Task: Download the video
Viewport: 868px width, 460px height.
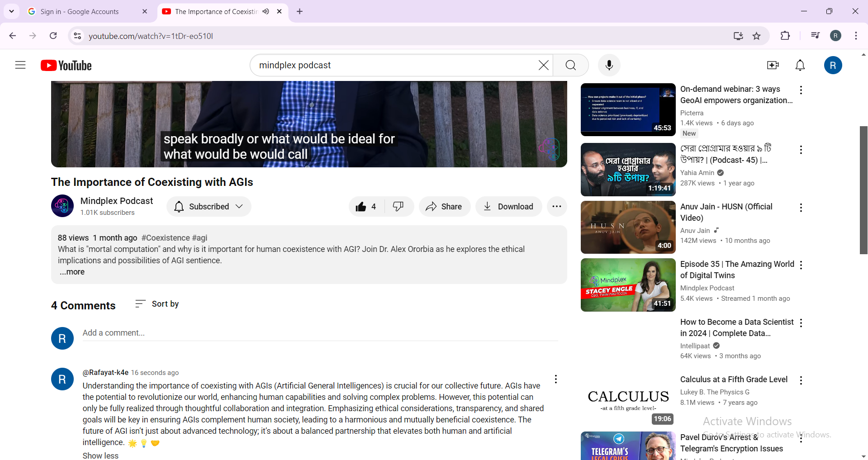Action: pyautogui.click(x=509, y=207)
